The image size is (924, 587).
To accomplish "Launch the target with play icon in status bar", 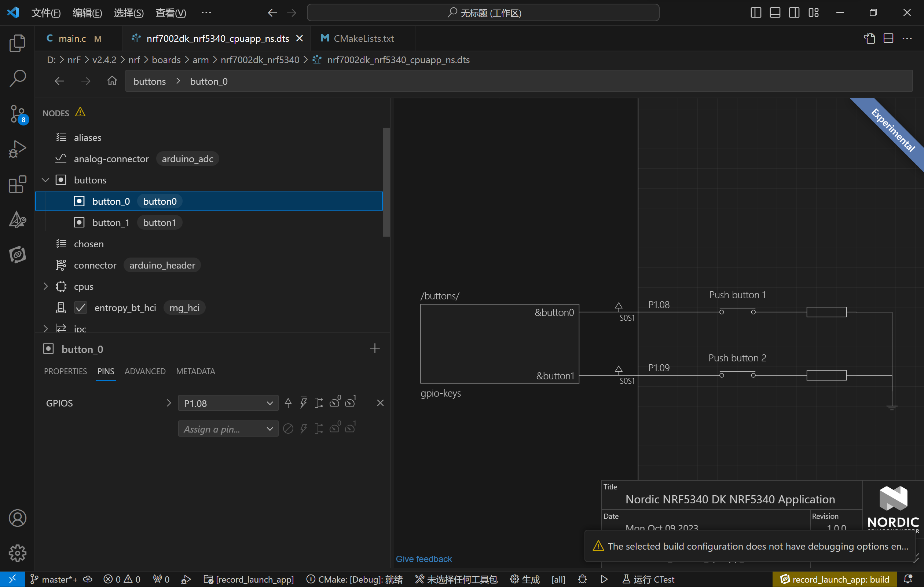I will pos(604,579).
